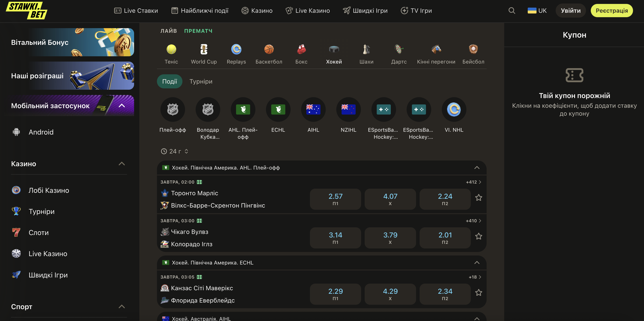Pick П2 odds 2.34 for Флорида Еверблейдс

tap(445, 294)
